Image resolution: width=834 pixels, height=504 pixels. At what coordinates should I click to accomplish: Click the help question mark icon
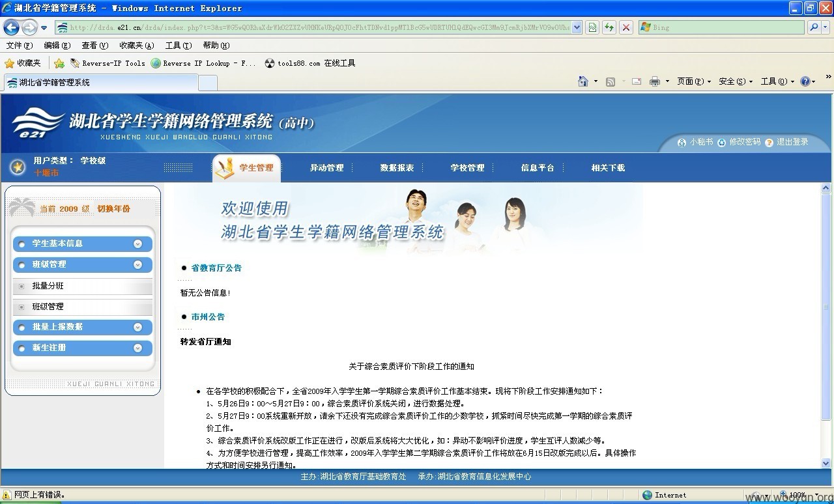pos(805,81)
